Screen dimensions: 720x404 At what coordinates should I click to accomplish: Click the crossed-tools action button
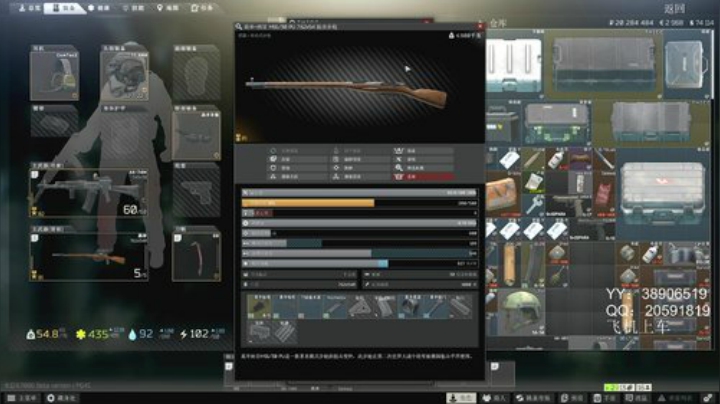pos(424,159)
